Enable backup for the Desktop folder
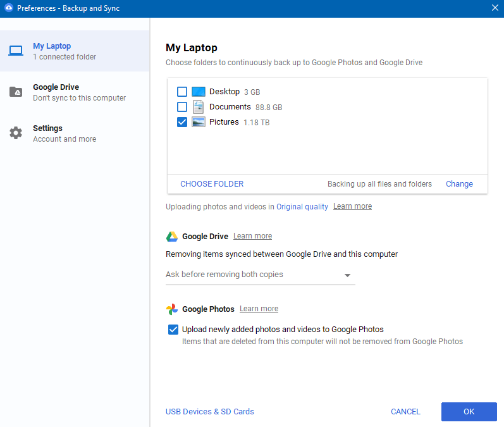Screen dimensions: 504x427 [x=182, y=92]
